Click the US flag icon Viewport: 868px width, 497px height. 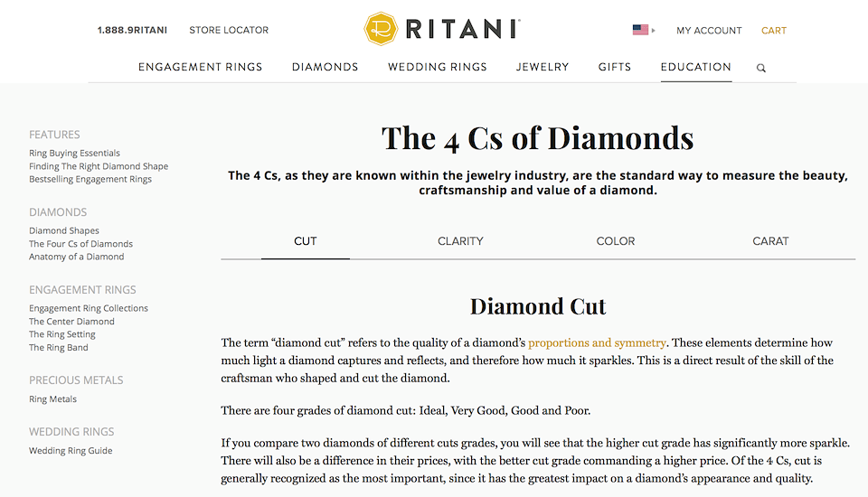point(640,30)
